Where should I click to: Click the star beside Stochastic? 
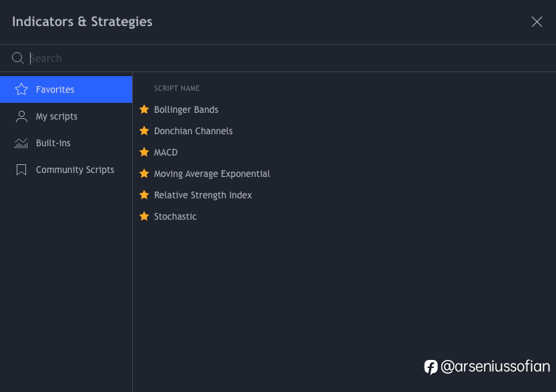[144, 216]
